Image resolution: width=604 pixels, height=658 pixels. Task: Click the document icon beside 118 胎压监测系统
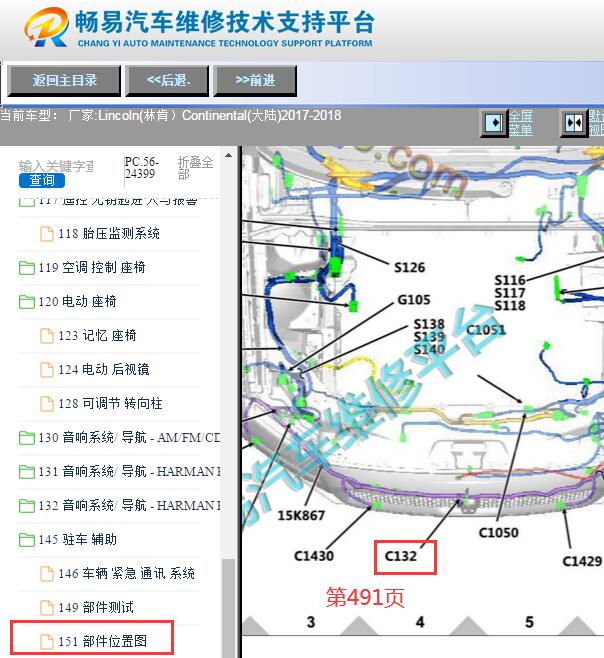click(47, 234)
